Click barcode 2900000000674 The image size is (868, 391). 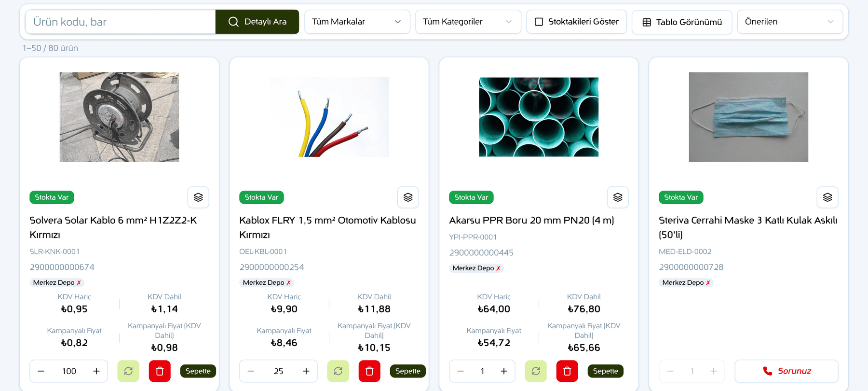click(62, 267)
